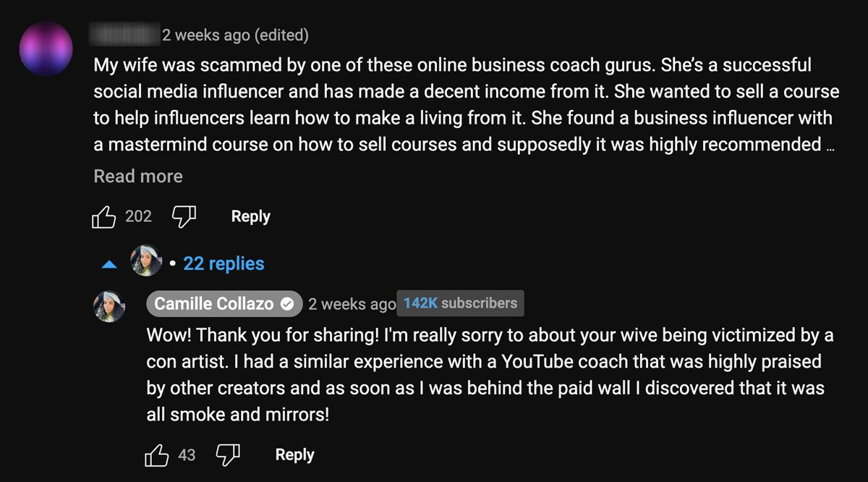Toggle the 22 replies thread
The image size is (868, 482).
[x=224, y=264]
